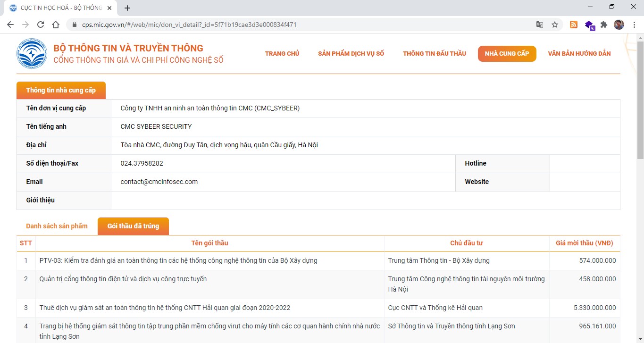Select the Gói thầu đã trúng tab
The image size is (644, 343).
[x=133, y=226]
